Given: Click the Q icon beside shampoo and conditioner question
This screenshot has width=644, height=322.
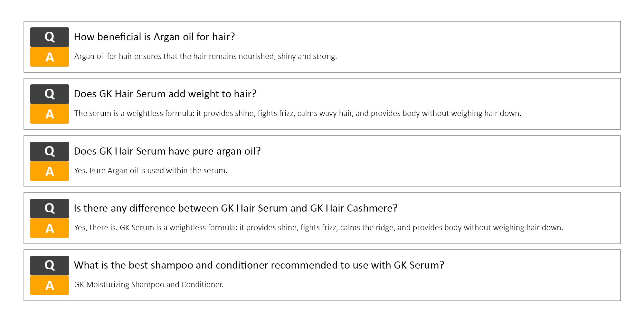Looking at the screenshot, I should coord(50,265).
